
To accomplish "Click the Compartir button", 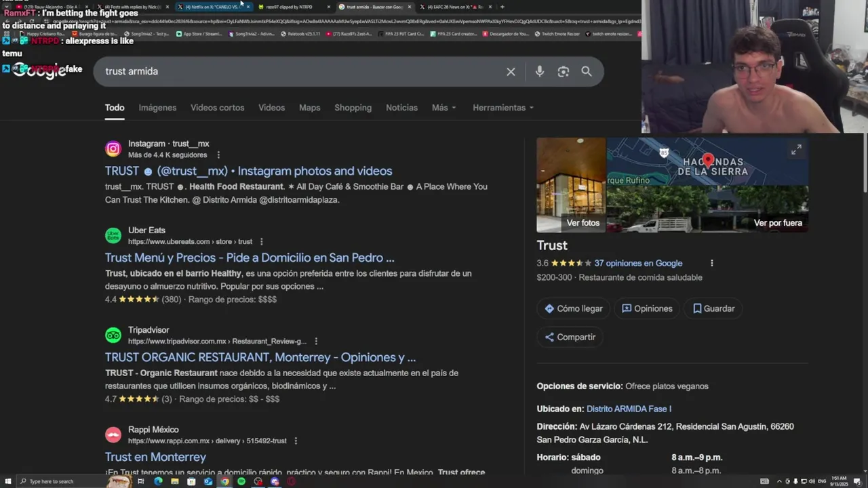I will point(570,337).
